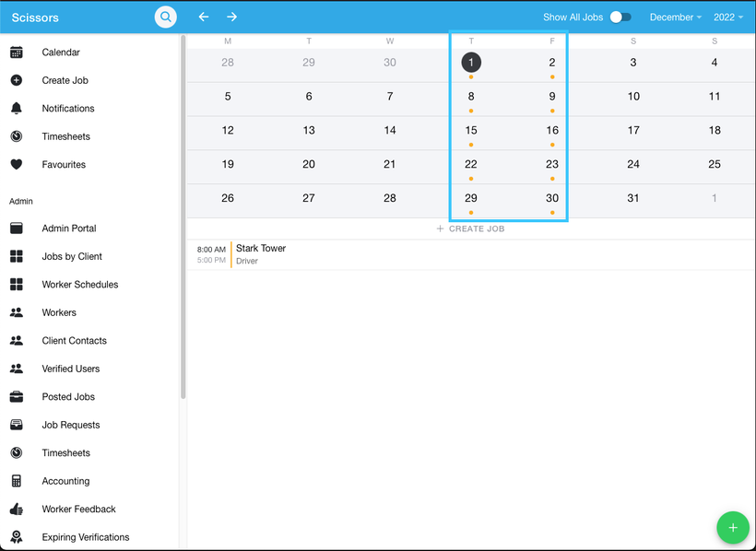Click the green plus floating button

click(733, 528)
